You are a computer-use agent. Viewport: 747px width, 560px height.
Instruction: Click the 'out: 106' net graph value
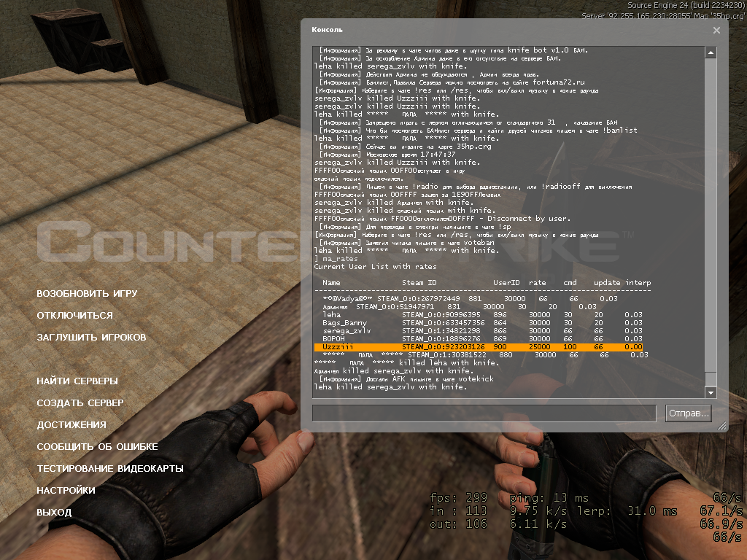coord(458,524)
